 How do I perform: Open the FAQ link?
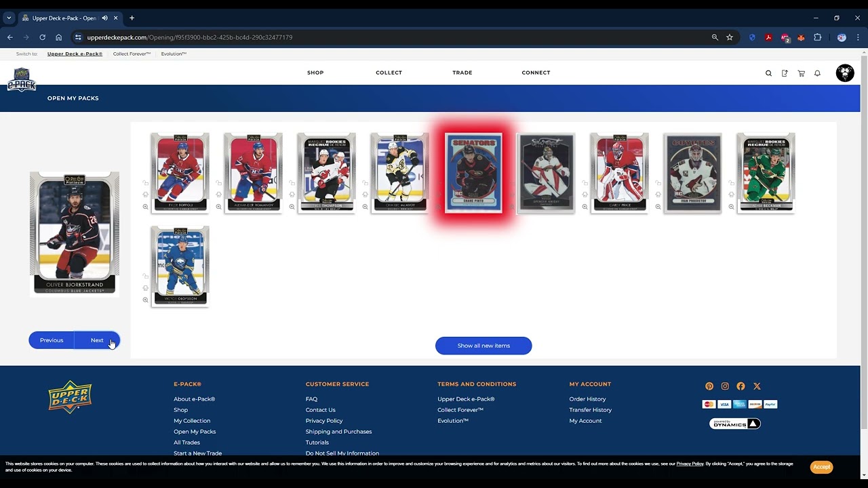click(x=311, y=399)
